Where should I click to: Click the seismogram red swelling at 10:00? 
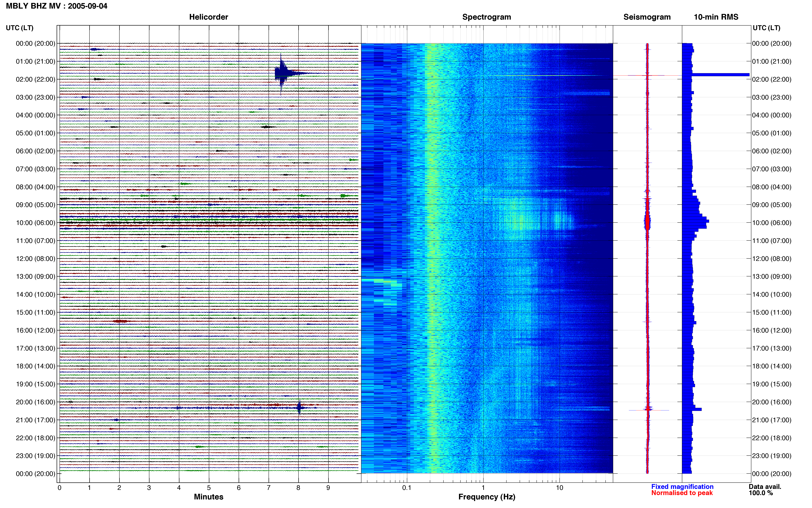coord(647,222)
